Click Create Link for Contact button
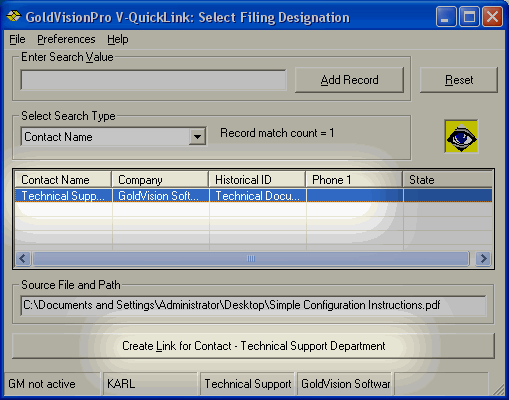This screenshot has width=509, height=400. click(253, 346)
